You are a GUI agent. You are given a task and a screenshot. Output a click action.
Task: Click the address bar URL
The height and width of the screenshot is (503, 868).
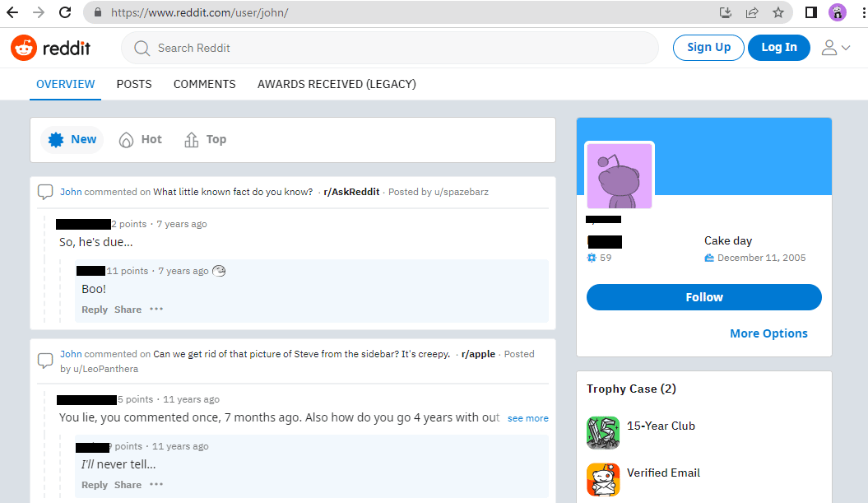(x=199, y=12)
